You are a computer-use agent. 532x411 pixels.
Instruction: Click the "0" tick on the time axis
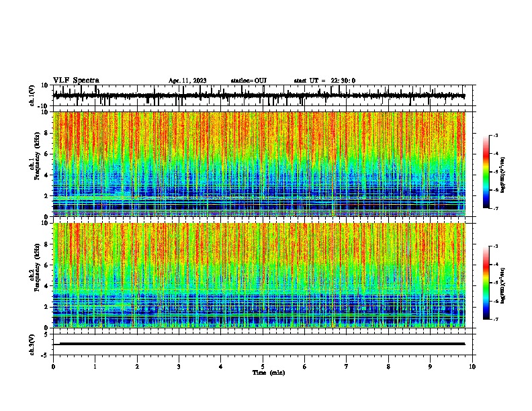(x=53, y=367)
